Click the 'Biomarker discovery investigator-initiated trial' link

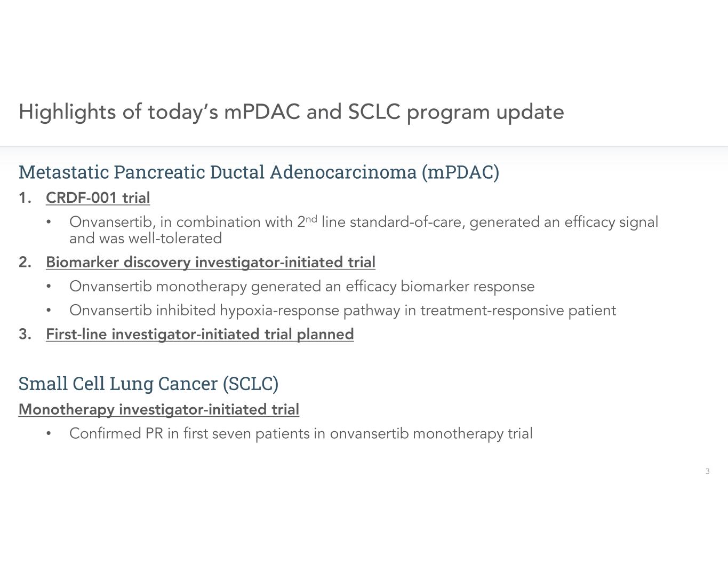point(211,263)
